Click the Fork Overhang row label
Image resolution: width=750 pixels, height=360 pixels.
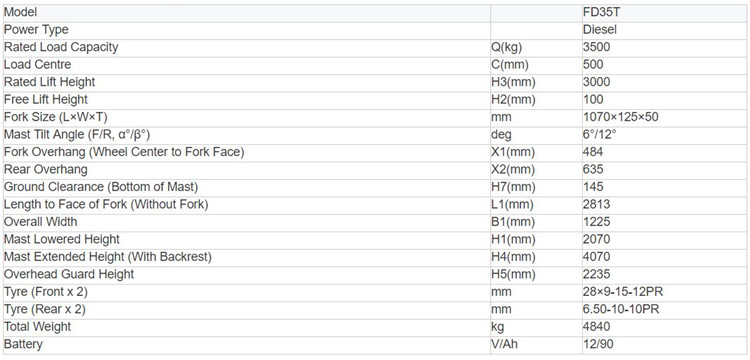pyautogui.click(x=124, y=152)
